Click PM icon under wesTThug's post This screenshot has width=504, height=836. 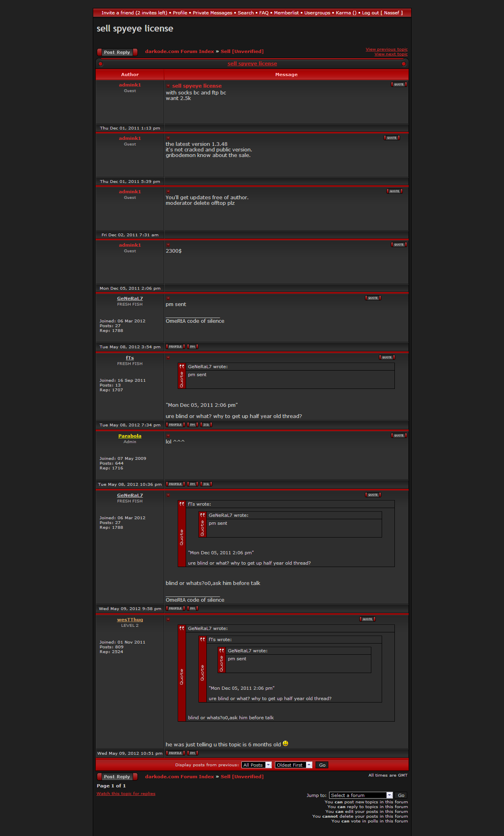(x=192, y=753)
